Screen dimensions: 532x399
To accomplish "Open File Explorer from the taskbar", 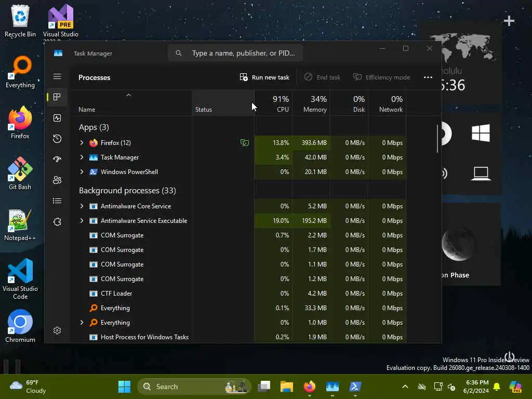I will pos(287,387).
